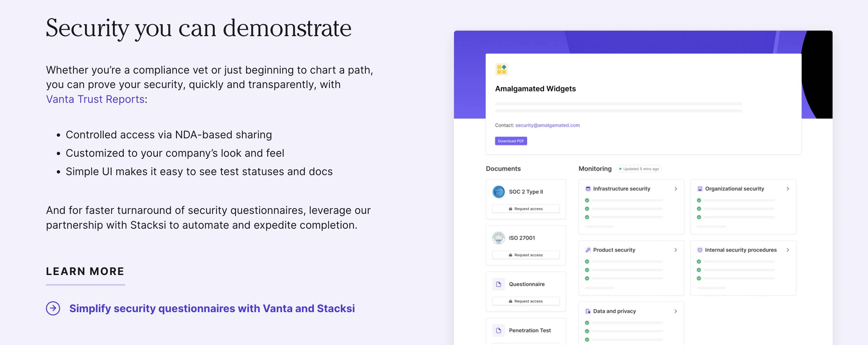Click the Penetration Test document icon
This screenshot has height=345, width=868.
[498, 331]
